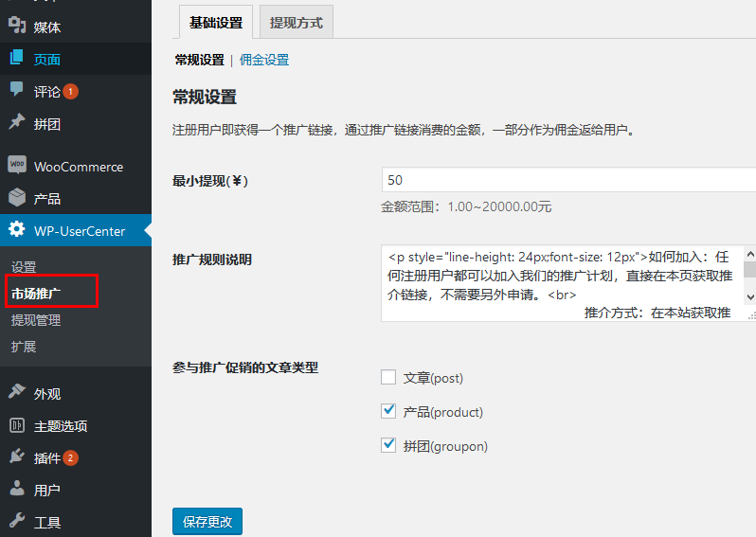The width and height of the screenshot is (756, 537).
Task: Open the 提现管理 submenu entry
Action: coord(36,320)
